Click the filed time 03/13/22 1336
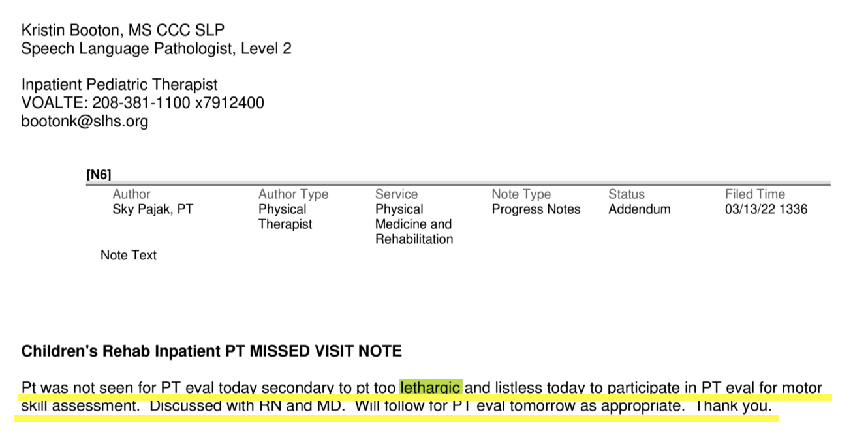The height and width of the screenshot is (442, 868). coord(766,209)
